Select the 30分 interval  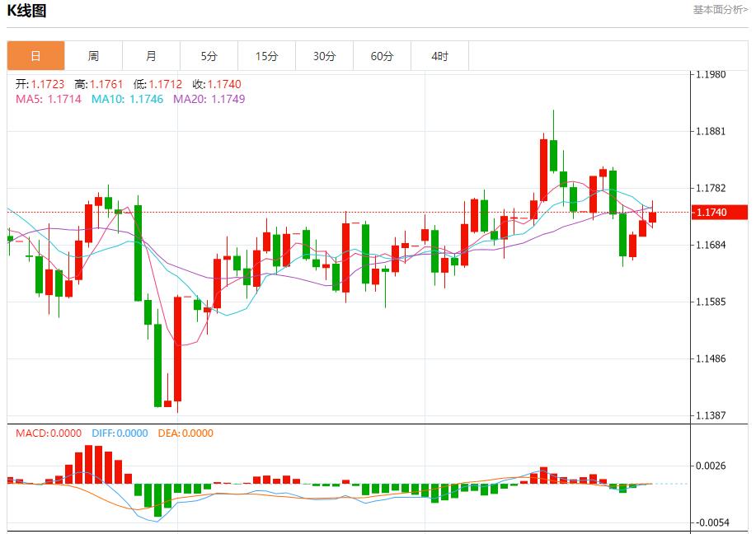pos(325,55)
